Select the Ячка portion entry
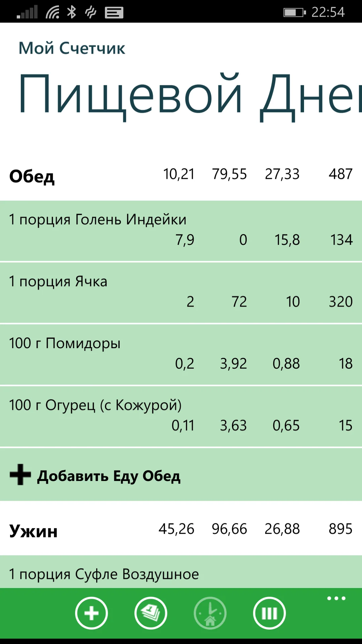The image size is (362, 644). tap(181, 292)
